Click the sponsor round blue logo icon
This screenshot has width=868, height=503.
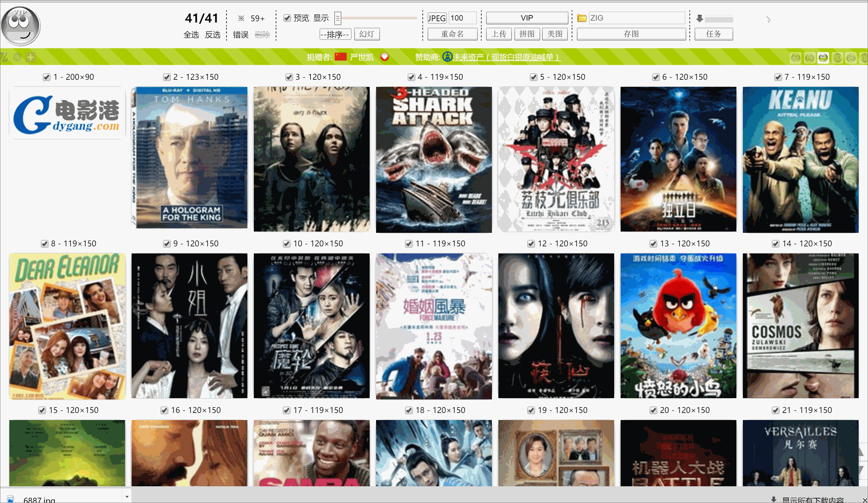[447, 57]
